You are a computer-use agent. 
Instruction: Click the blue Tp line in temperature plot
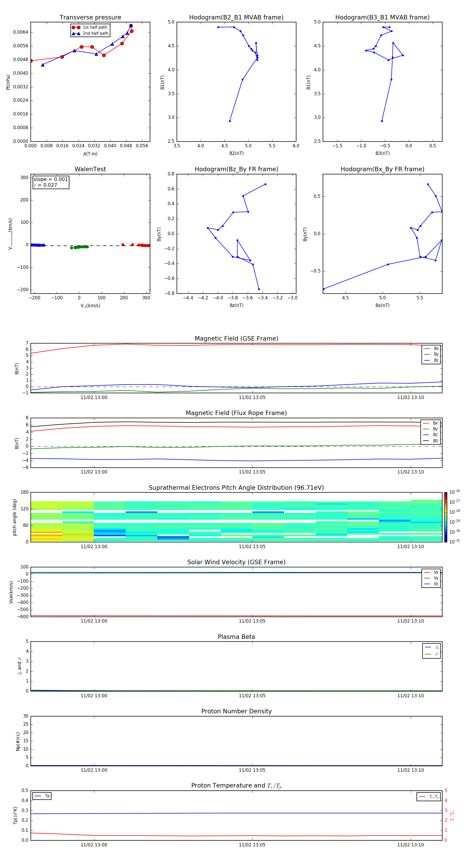click(236, 813)
